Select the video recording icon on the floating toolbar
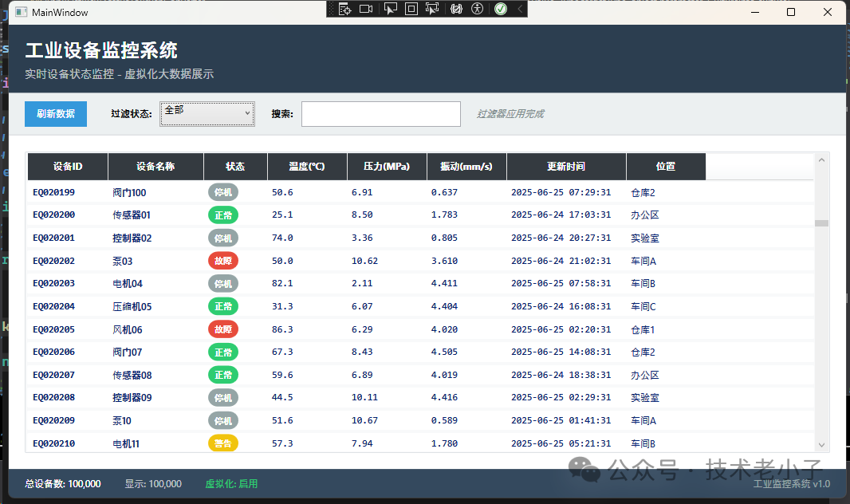The image size is (850, 504). 366,8
